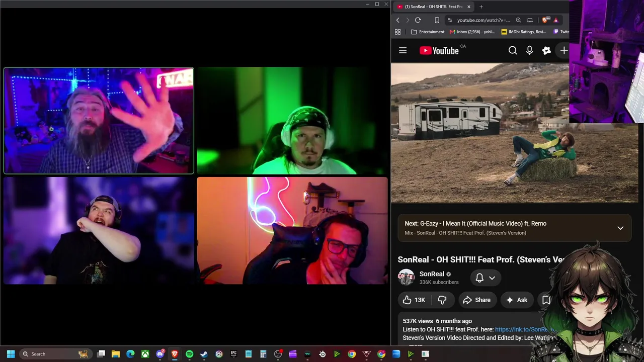
Task: Open Brave browser from the taskbar
Action: click(x=175, y=354)
